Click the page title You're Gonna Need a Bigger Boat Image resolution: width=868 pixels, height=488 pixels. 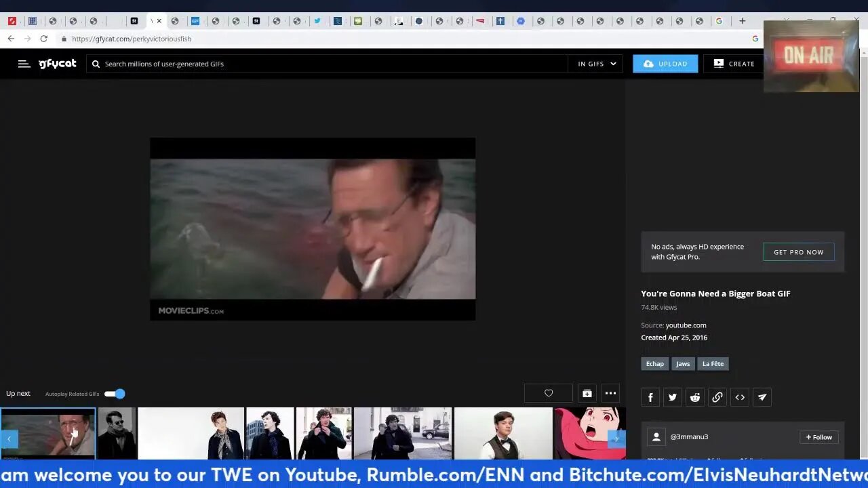[715, 293]
